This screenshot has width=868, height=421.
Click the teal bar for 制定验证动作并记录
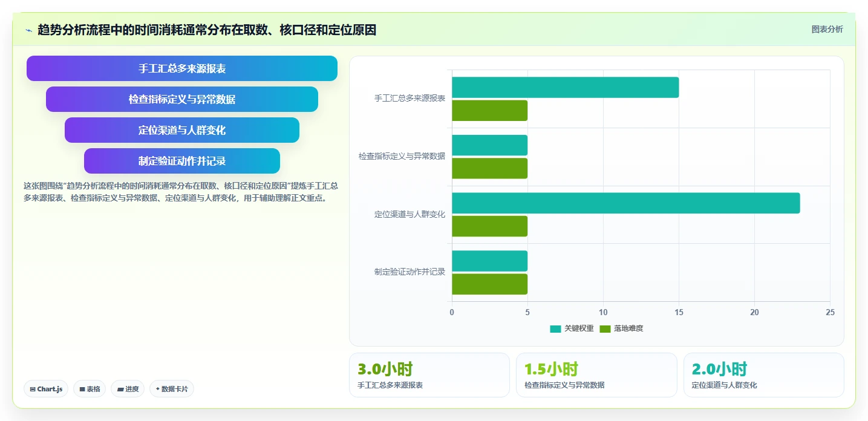click(489, 261)
